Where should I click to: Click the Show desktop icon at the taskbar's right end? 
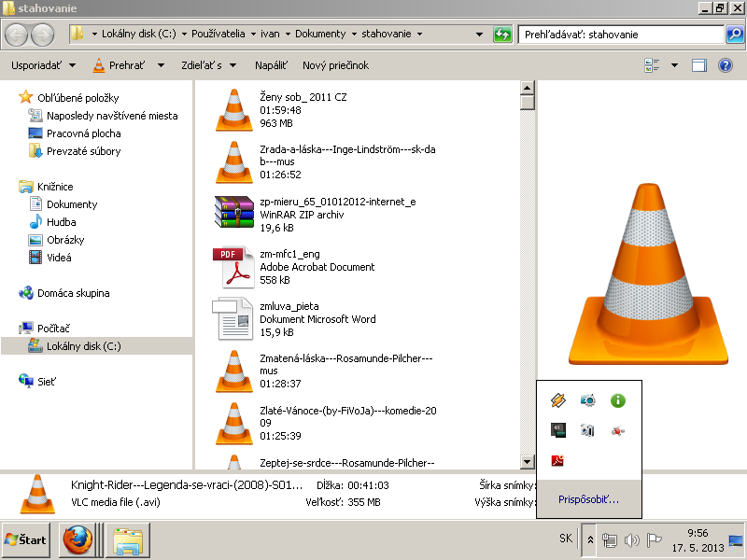[x=737, y=540]
